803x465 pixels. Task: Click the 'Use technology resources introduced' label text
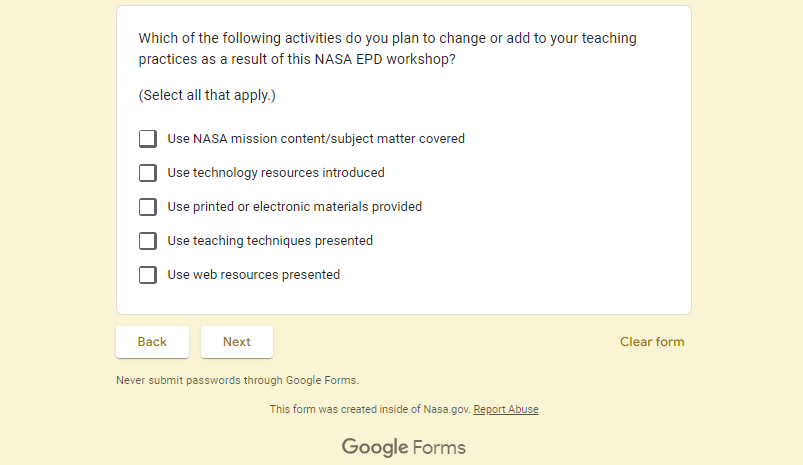(x=276, y=173)
